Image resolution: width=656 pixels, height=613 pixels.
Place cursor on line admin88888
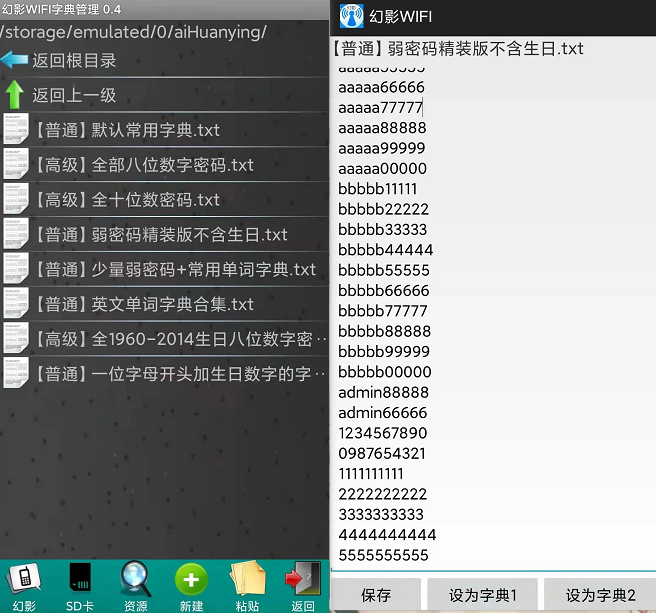pos(383,392)
